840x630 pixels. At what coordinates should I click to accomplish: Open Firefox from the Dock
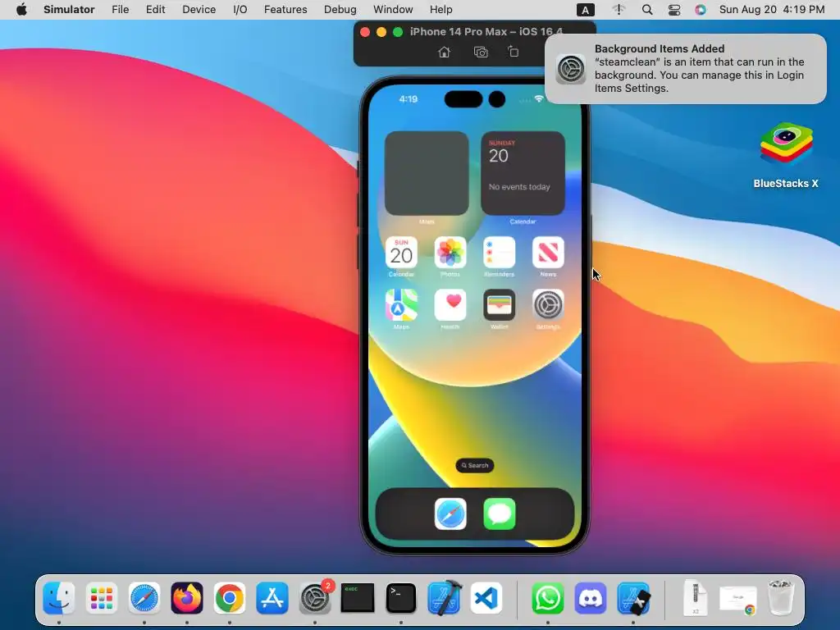point(187,598)
